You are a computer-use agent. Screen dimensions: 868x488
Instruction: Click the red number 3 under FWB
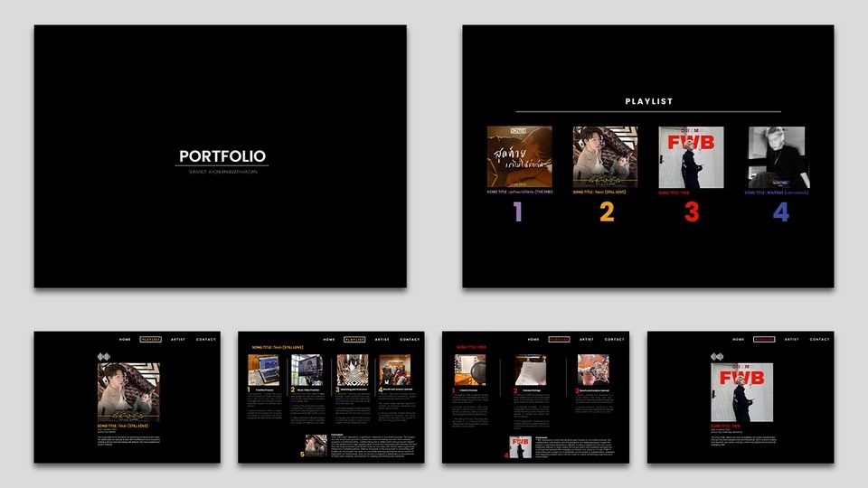pyautogui.click(x=691, y=211)
